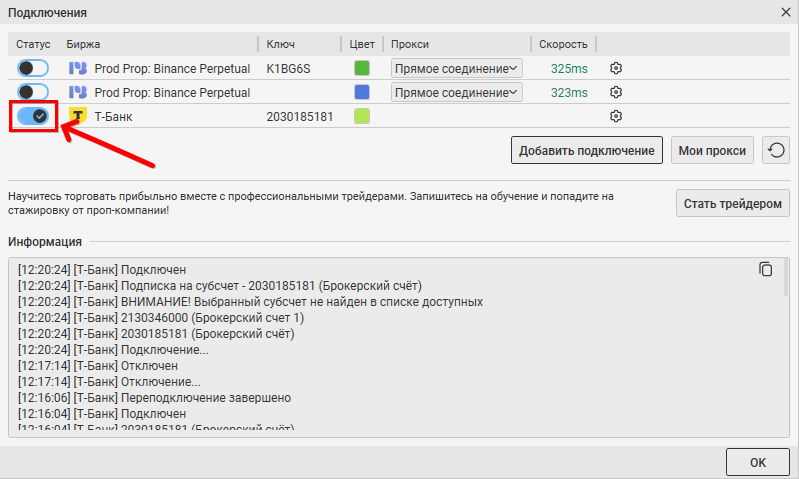Select Prod Prop: Binance Perpetual in 323ms row
The height and width of the screenshot is (479, 799).
(172, 93)
